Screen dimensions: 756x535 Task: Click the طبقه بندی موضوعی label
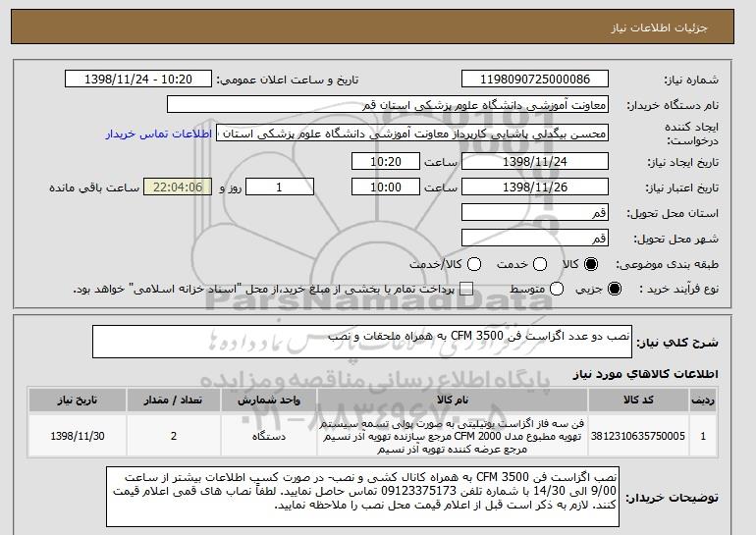[x=667, y=264]
